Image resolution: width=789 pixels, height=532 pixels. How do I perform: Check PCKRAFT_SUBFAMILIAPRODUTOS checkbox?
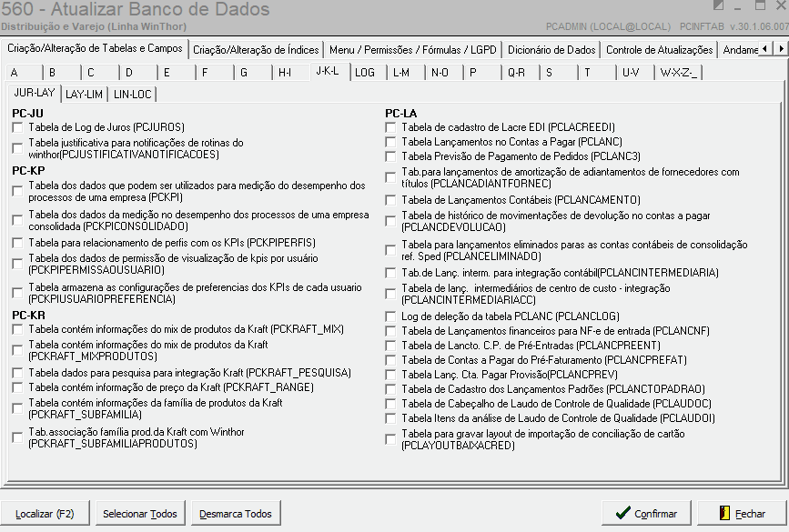click(17, 437)
